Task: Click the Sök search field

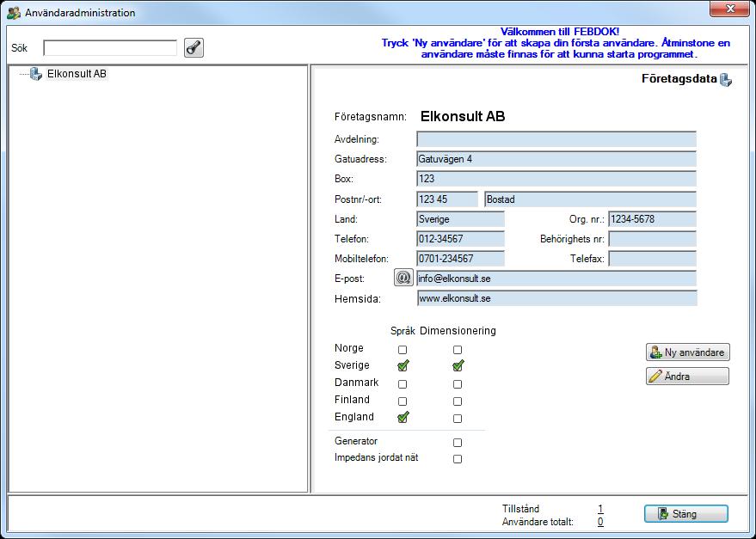Action: point(110,48)
